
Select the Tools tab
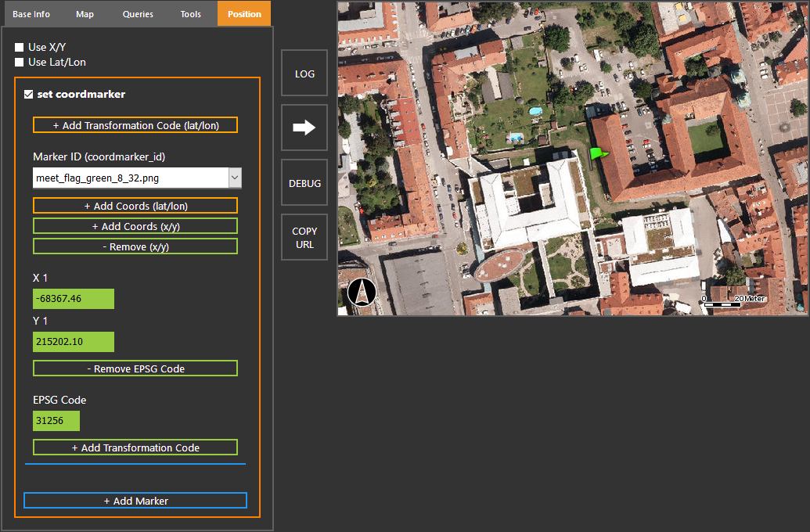pyautogui.click(x=190, y=13)
